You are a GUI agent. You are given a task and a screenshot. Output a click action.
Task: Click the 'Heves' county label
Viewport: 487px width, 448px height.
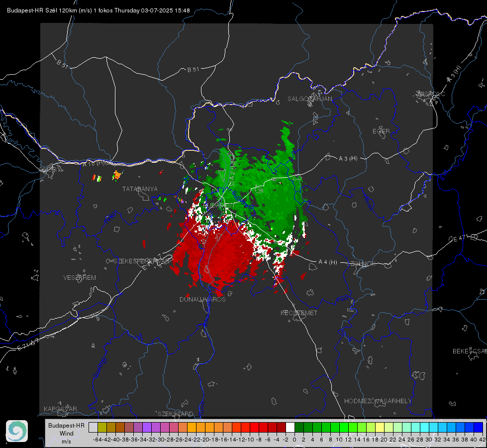click(x=368, y=202)
